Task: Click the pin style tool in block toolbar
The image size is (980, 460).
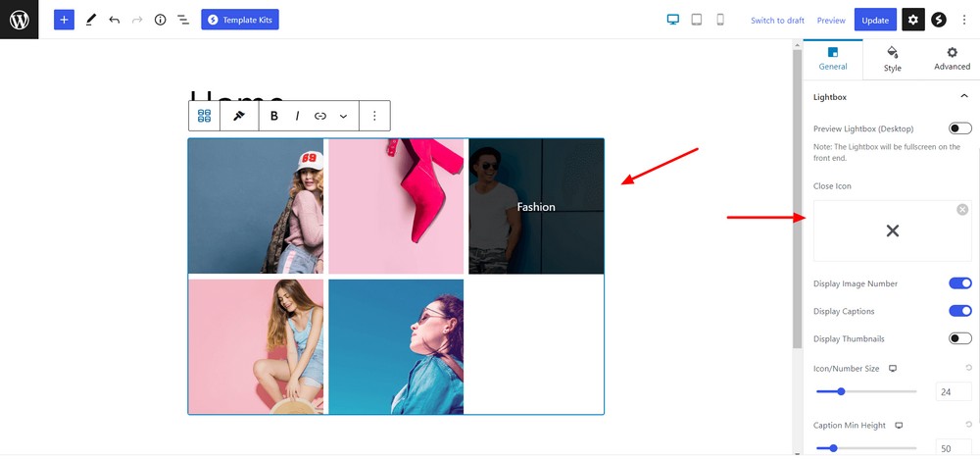Action: pyautogui.click(x=239, y=116)
